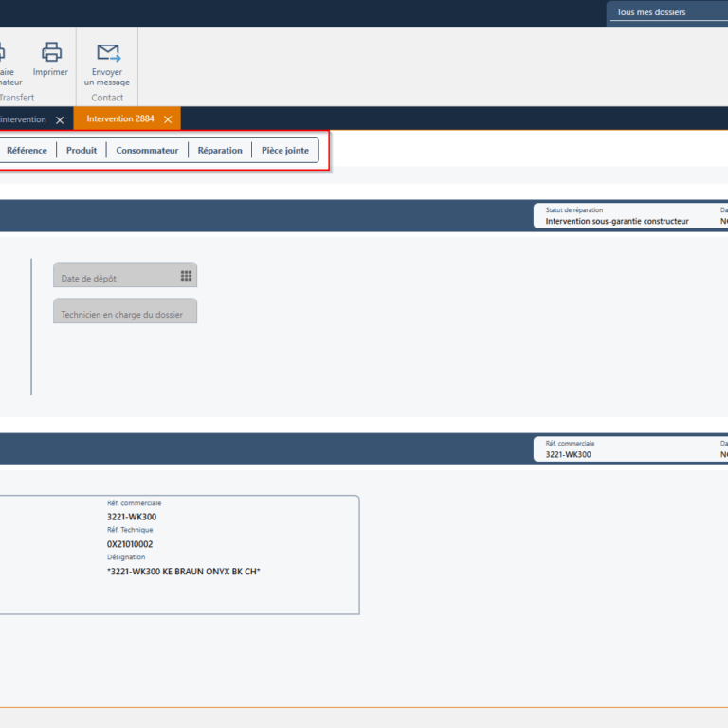Go to the Référence section
The width and height of the screenshot is (728, 728).
coord(27,151)
